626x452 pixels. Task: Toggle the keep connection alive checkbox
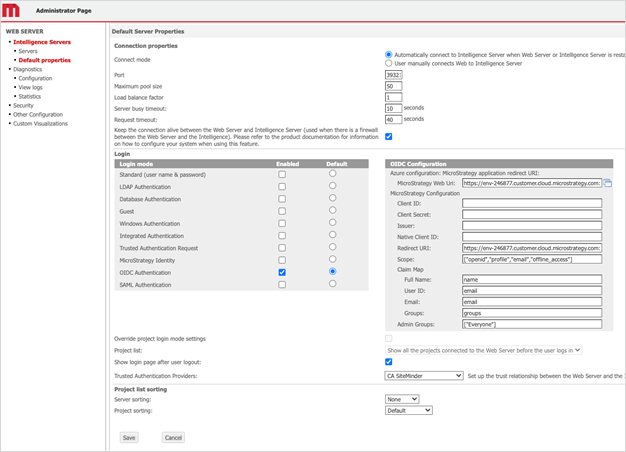[x=389, y=137]
